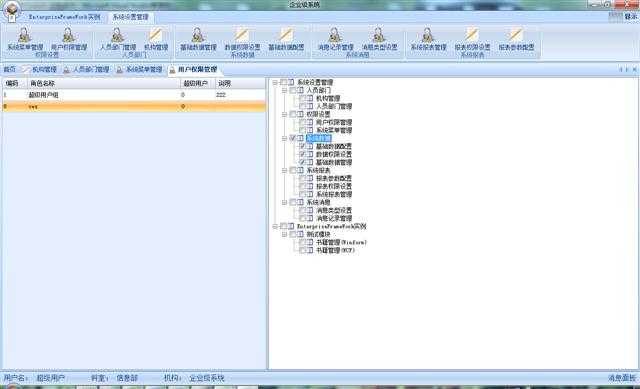Viewport: 640px width, 389px height.
Task: Switch to the 机构管理 document tab
Action: (40, 69)
